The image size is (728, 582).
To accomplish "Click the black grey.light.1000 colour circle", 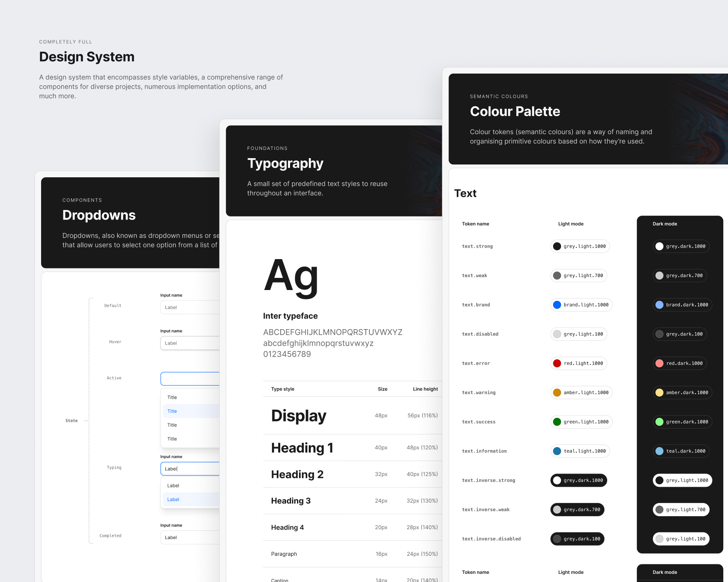I will point(557,246).
